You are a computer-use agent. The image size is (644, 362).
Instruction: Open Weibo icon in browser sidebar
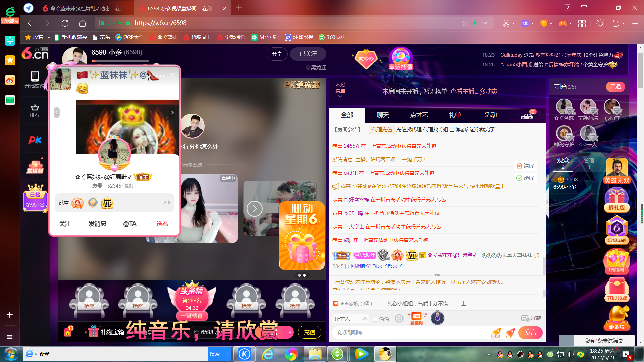(x=10, y=80)
